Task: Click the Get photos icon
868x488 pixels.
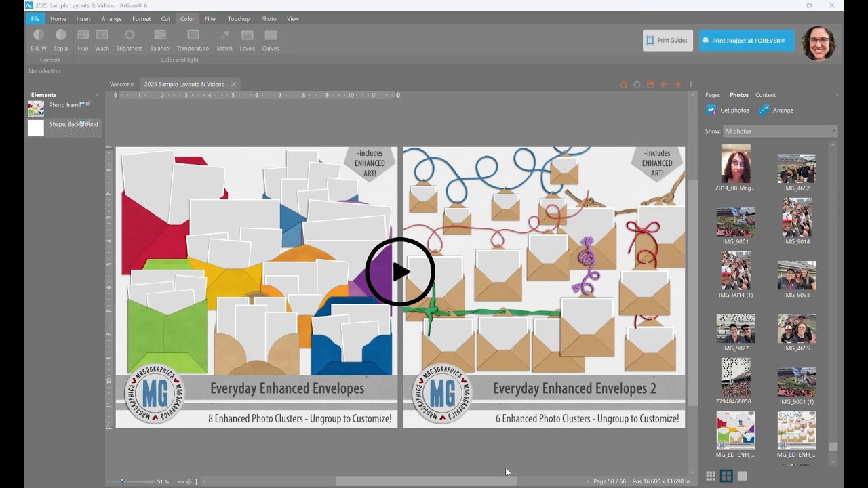Action: click(x=711, y=110)
